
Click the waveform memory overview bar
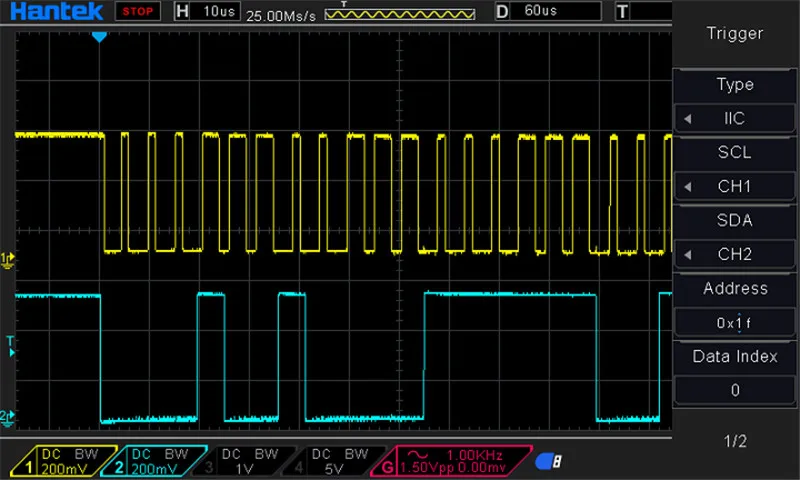400,14
